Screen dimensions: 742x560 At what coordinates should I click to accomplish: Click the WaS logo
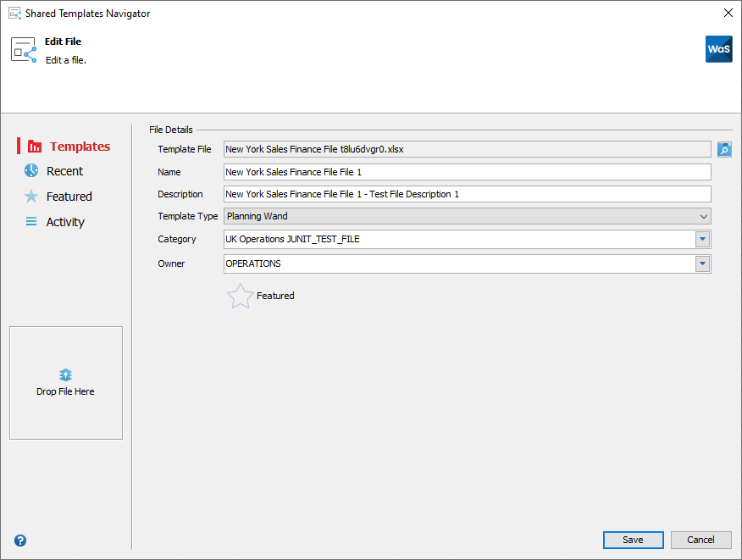718,49
